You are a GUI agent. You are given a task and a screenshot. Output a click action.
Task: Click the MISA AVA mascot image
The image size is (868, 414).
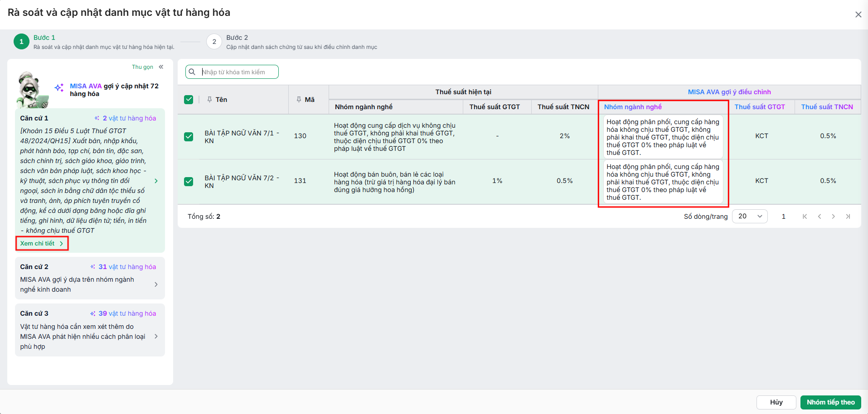click(x=33, y=90)
